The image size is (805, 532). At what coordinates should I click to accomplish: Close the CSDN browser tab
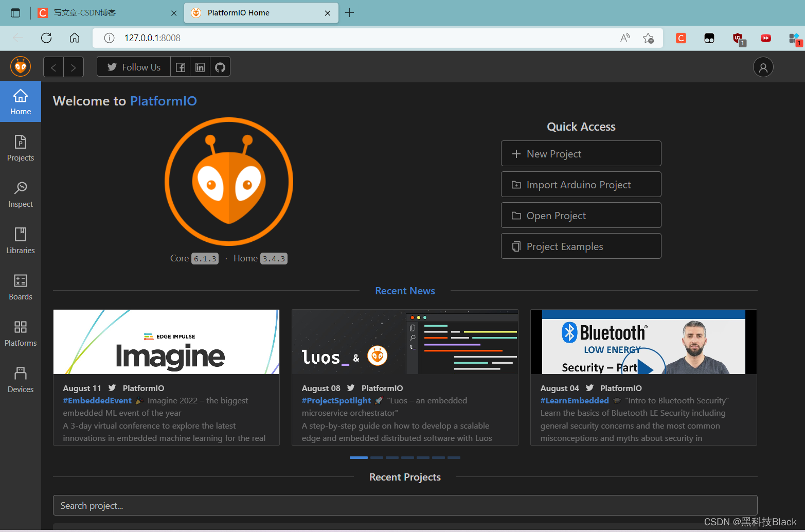(x=174, y=13)
